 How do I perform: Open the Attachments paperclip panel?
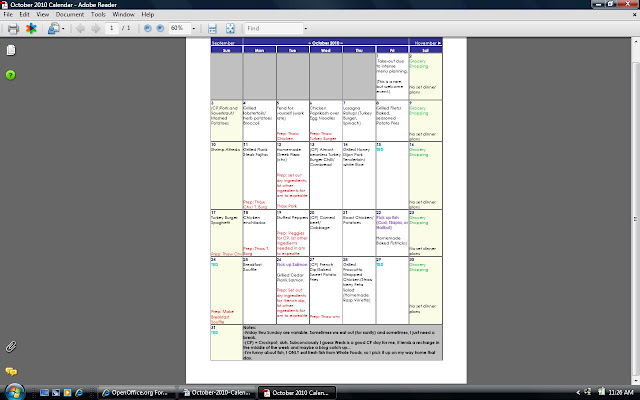(11, 347)
